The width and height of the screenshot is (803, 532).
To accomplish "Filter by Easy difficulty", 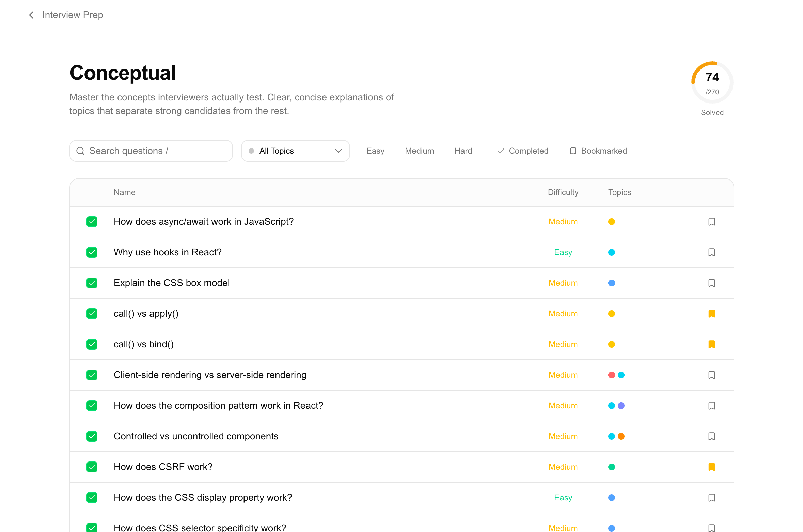I will (x=375, y=151).
